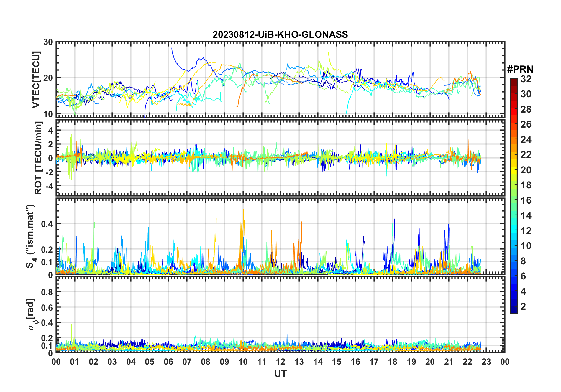Select x-axis hour label 07
561x392 pixels.
pos(187,362)
